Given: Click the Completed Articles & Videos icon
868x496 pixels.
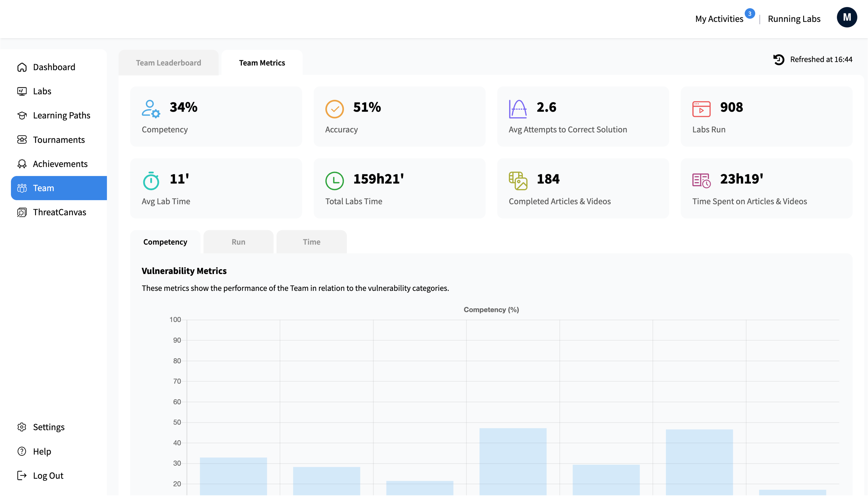Looking at the screenshot, I should click(518, 181).
